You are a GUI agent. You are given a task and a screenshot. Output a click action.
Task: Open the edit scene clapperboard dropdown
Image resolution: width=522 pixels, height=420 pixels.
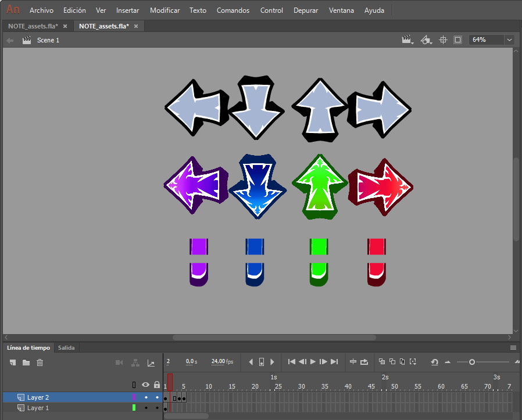click(x=407, y=40)
